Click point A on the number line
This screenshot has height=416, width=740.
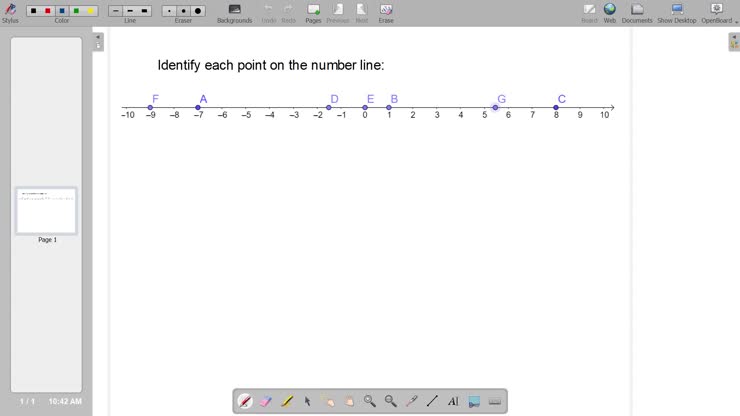tap(198, 108)
